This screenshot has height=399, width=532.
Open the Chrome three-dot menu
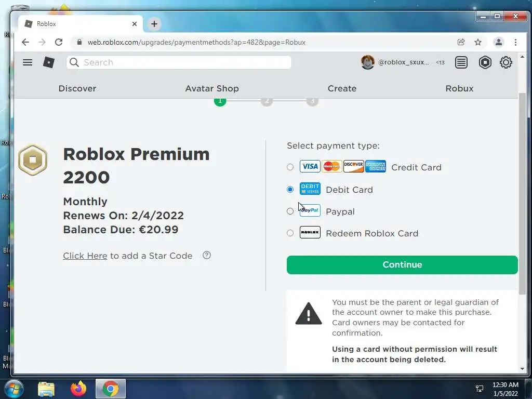[515, 42]
